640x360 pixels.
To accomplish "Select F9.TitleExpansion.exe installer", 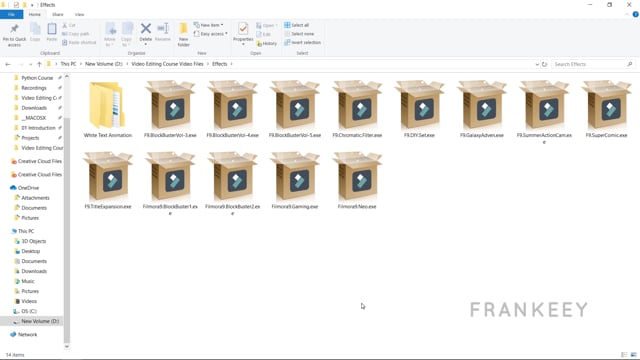I will (108, 180).
